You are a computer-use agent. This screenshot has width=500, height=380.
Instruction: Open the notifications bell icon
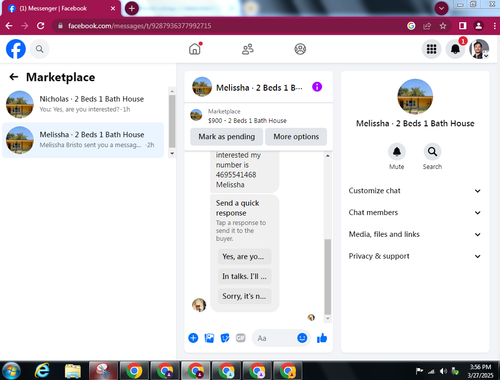455,49
